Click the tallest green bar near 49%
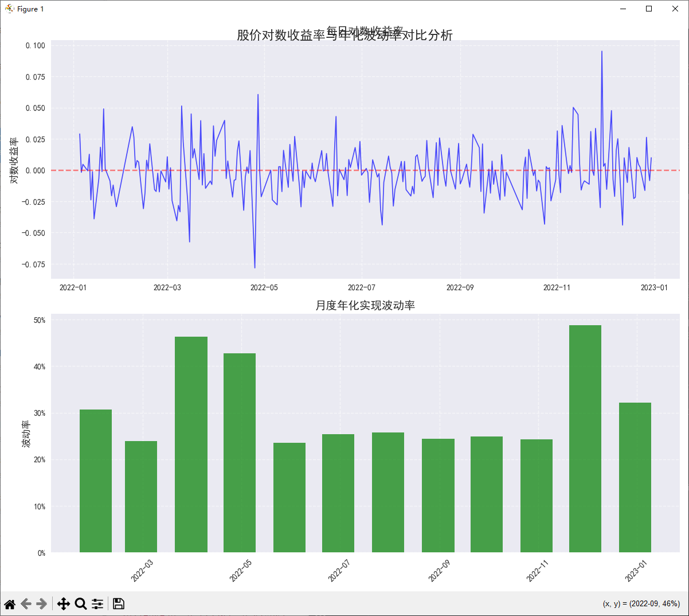This screenshot has width=689, height=616. click(585, 439)
